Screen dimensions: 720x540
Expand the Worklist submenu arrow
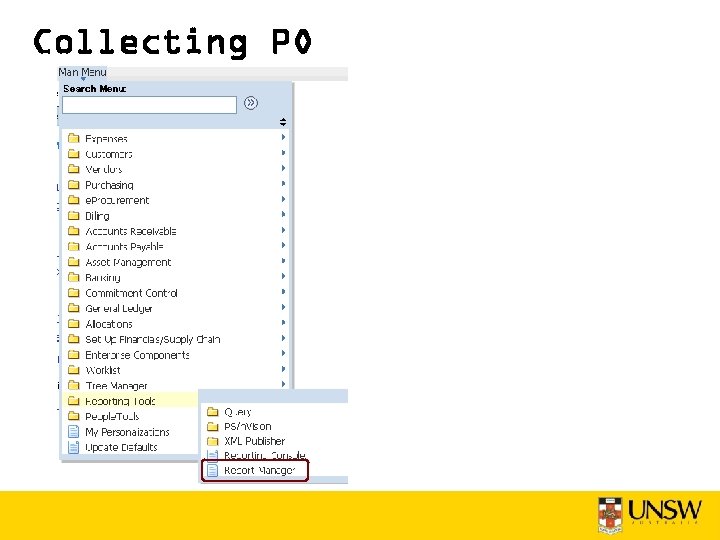[x=283, y=369]
